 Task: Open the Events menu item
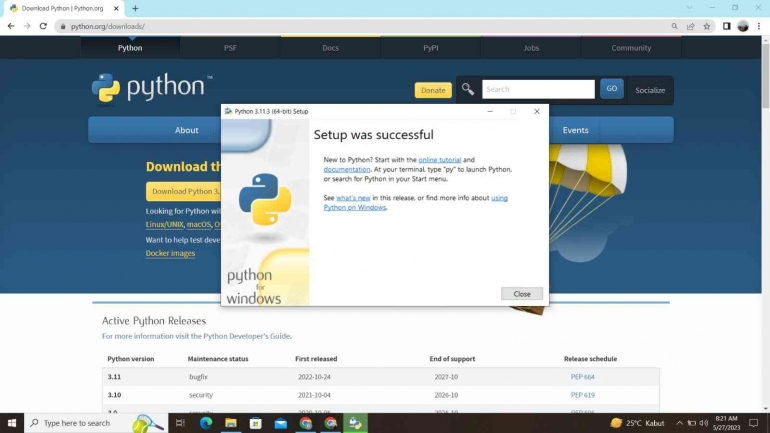point(575,130)
